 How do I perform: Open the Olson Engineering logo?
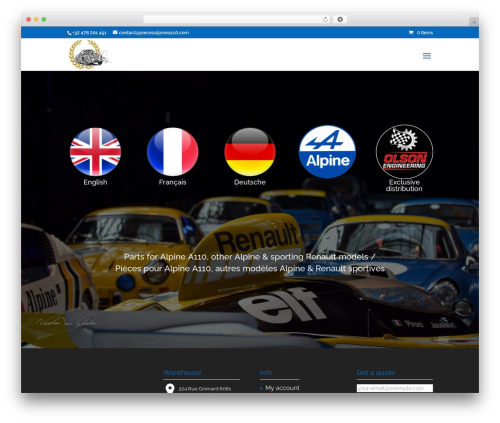pos(404,152)
